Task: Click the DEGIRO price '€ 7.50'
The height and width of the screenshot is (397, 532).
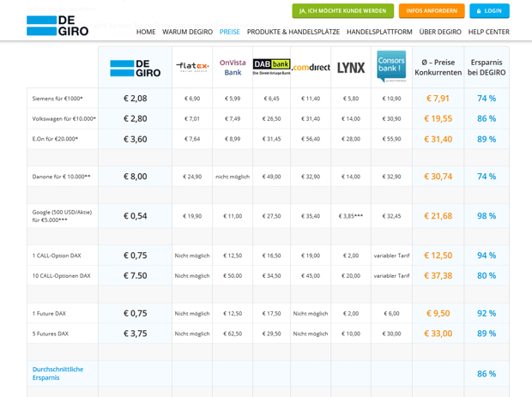Action: coord(135,275)
